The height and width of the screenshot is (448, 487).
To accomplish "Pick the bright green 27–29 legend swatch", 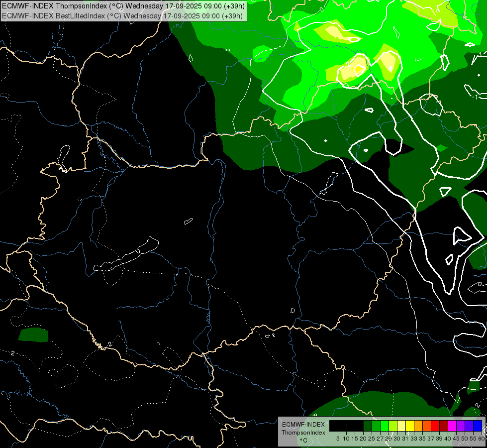I will coord(385,426).
